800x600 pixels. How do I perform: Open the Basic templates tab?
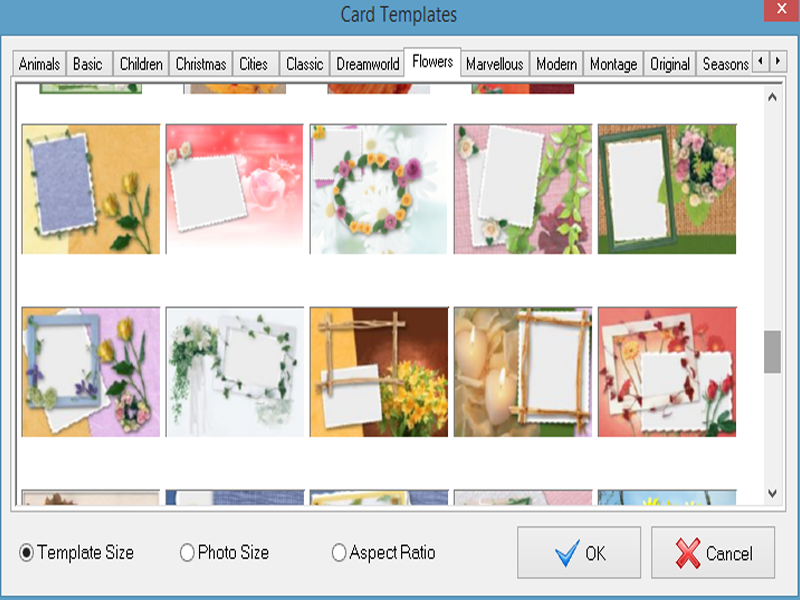[x=88, y=64]
